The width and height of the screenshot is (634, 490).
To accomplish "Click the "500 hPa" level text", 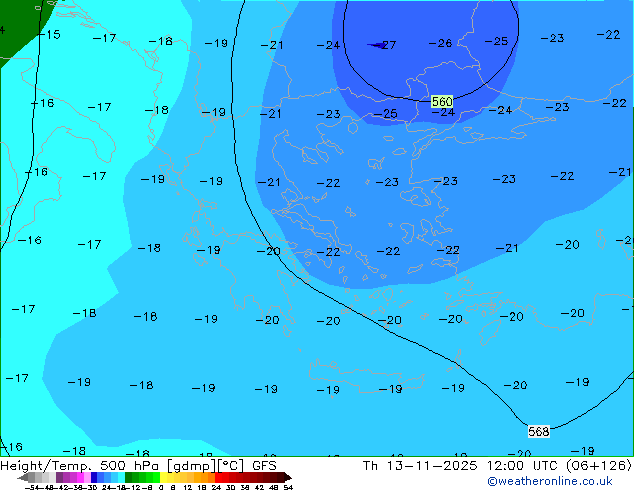I will click(x=129, y=466).
